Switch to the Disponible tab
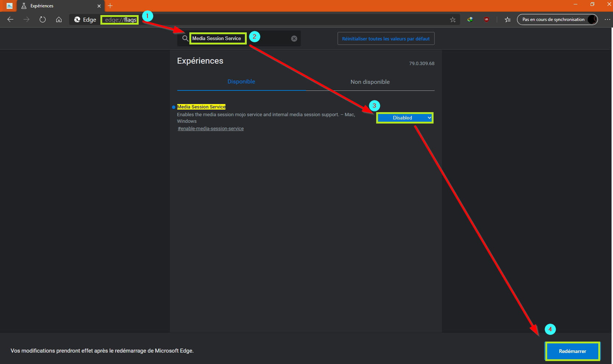Viewport: 613px width, 364px height. pyautogui.click(x=241, y=82)
